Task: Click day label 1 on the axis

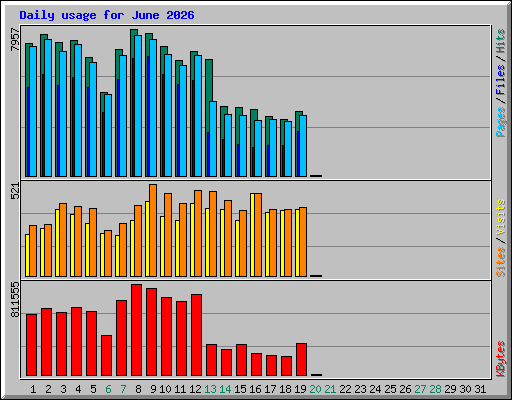Action: click(33, 389)
